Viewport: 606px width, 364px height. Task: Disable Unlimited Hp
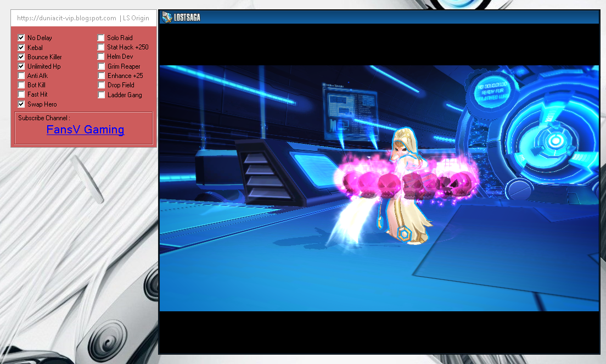coord(21,66)
